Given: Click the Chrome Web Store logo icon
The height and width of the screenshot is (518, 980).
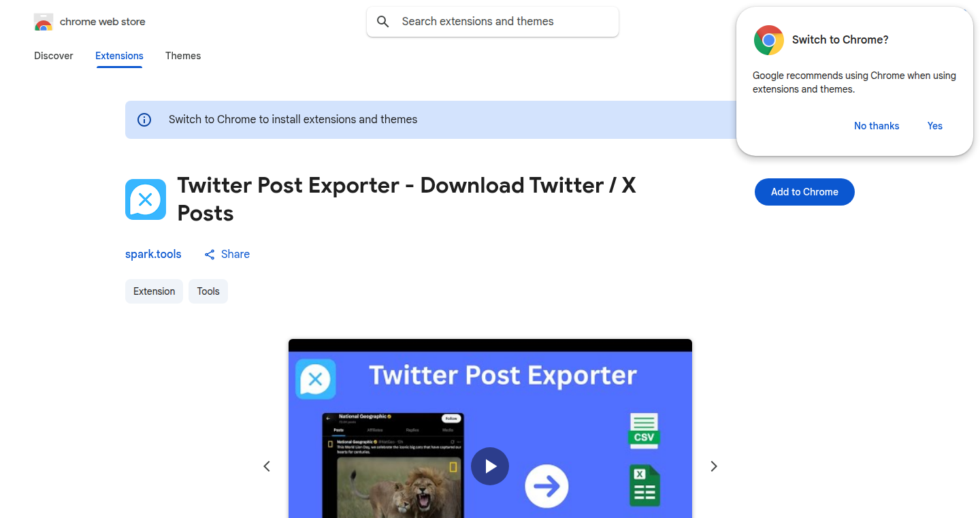Looking at the screenshot, I should point(44,22).
